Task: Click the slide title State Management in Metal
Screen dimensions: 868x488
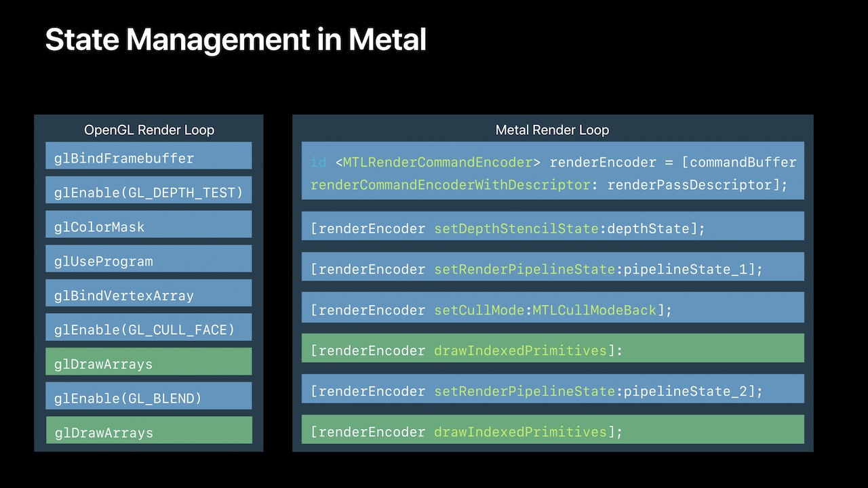Action: [x=235, y=39]
